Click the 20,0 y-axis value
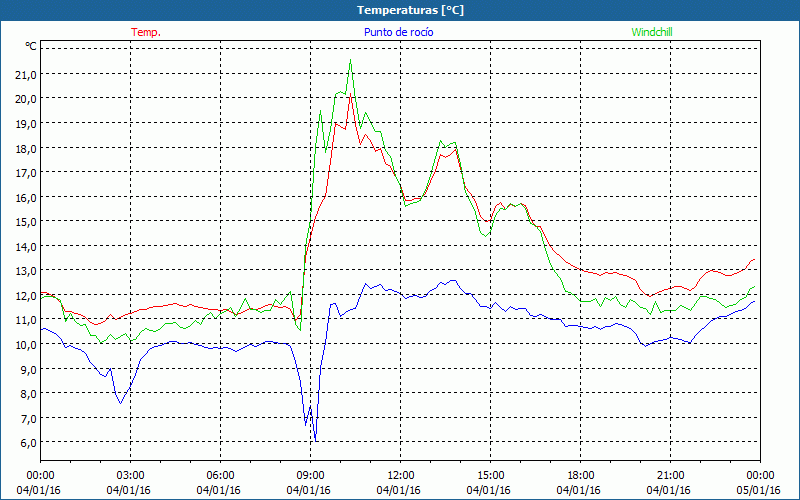The image size is (800, 500). (26, 99)
